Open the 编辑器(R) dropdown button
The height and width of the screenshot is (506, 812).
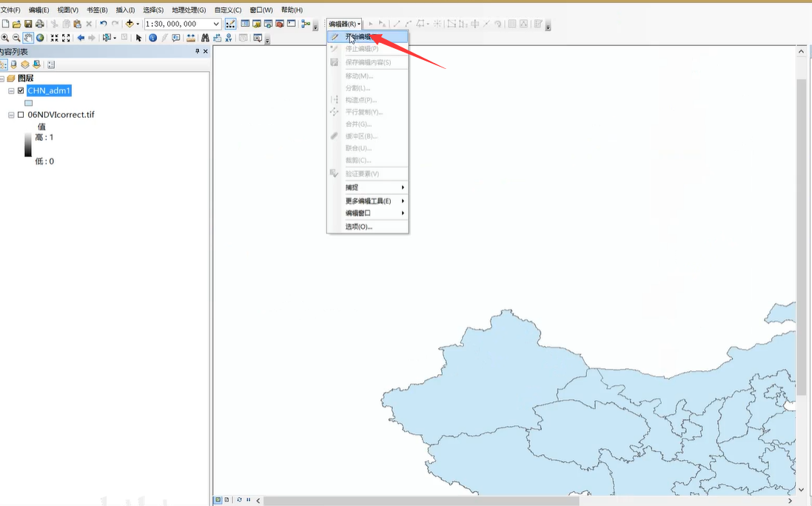click(x=344, y=24)
